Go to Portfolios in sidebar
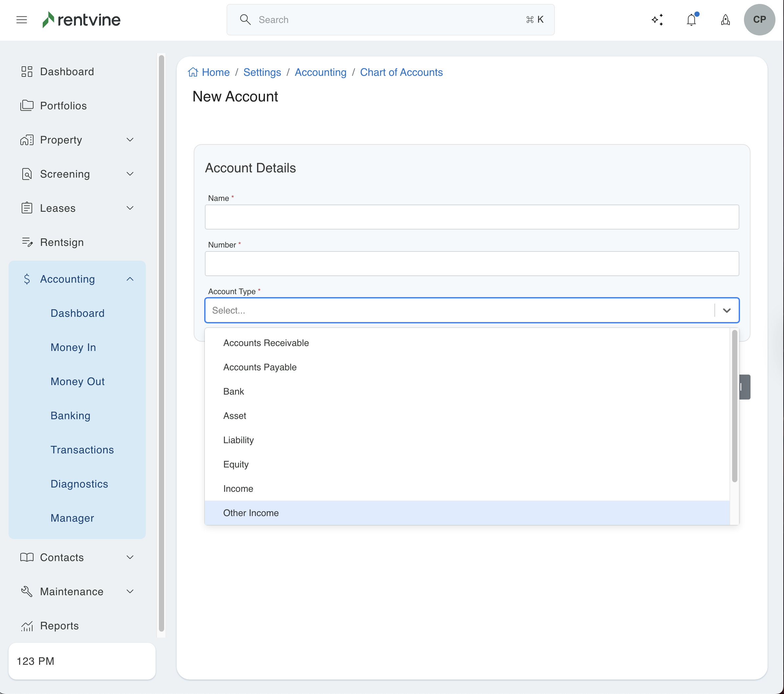Screen dimensions: 784x694 point(63,106)
